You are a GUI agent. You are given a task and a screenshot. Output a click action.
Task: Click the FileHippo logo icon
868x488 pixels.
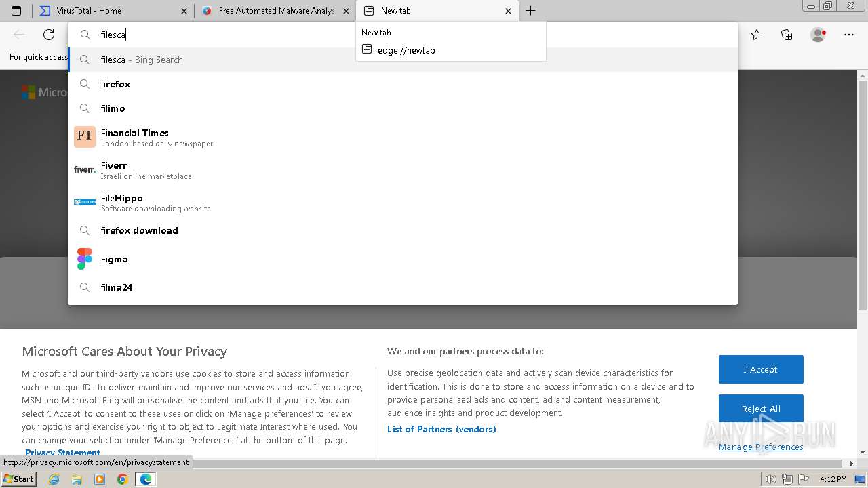[85, 202]
